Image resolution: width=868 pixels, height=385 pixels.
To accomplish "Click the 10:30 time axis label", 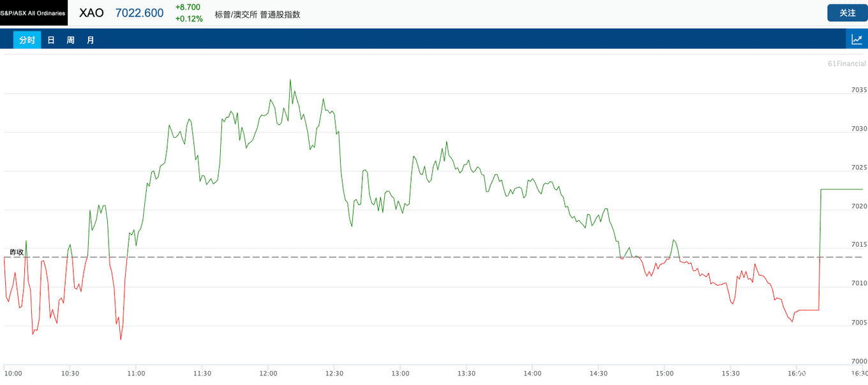I will click(70, 374).
